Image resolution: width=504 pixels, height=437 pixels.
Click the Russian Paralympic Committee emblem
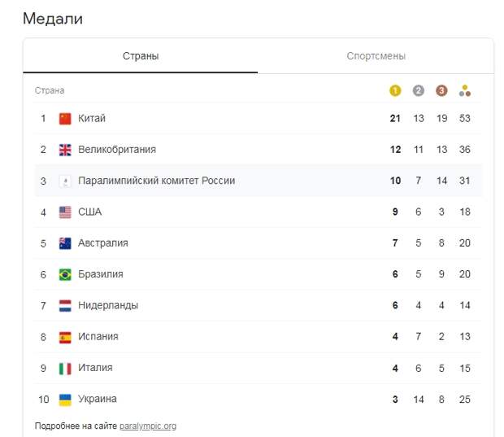[x=65, y=181]
